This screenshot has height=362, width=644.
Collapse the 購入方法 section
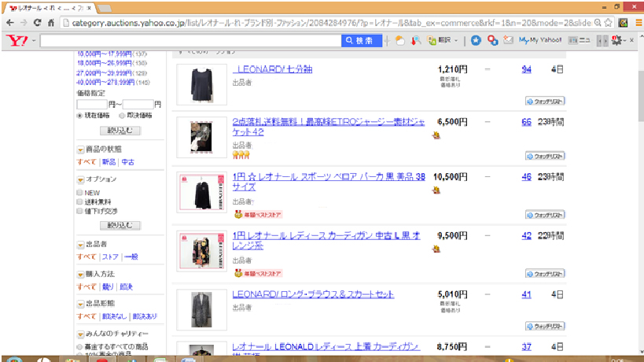pos(80,275)
